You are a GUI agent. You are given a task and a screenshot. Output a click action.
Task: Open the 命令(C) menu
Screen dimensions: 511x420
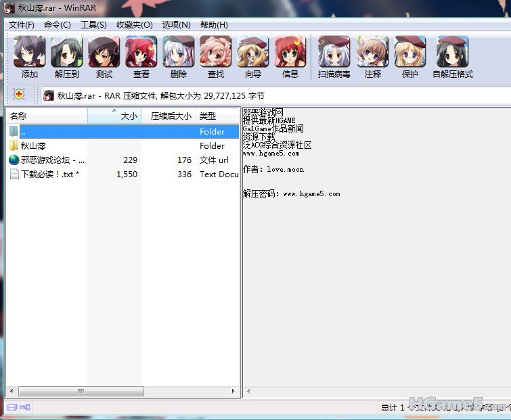[58, 25]
